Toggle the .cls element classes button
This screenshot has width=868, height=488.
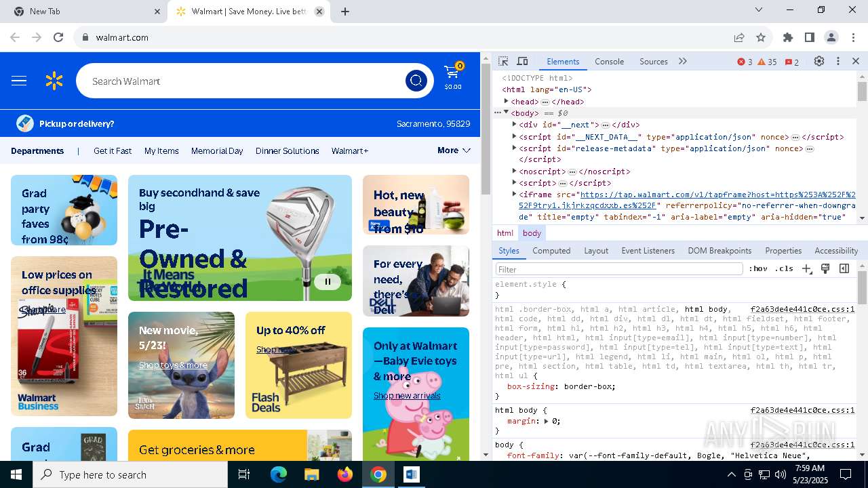click(x=784, y=268)
